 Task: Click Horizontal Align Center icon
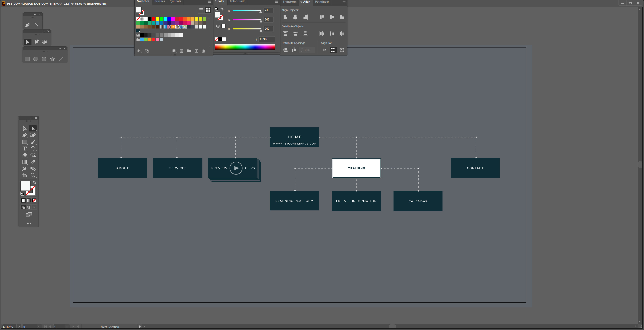(295, 17)
